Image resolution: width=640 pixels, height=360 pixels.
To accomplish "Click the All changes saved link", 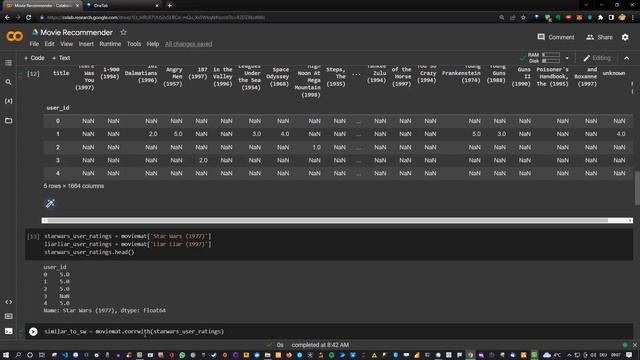I will (x=189, y=44).
